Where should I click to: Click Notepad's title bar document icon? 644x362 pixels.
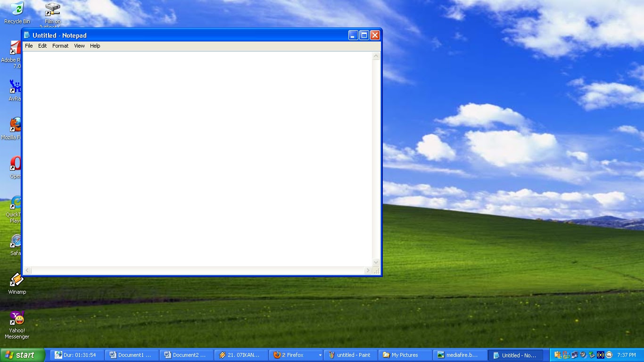click(x=27, y=35)
